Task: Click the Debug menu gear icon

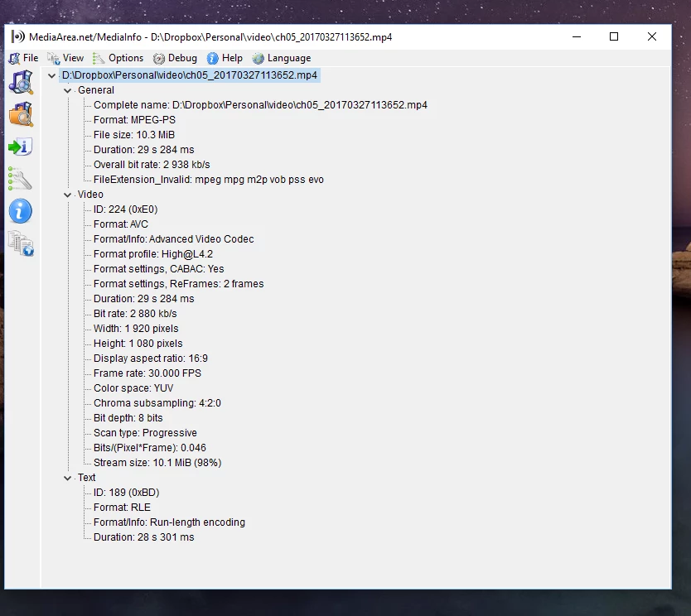Action: 158,59
